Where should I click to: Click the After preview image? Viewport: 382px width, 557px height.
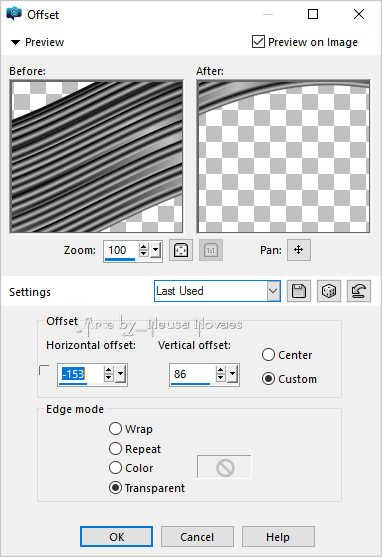coord(283,156)
